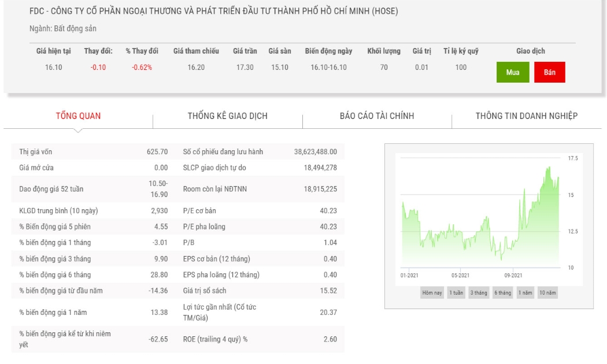Select the P/E cơ bản row
The image size is (607, 364).
pos(260,211)
